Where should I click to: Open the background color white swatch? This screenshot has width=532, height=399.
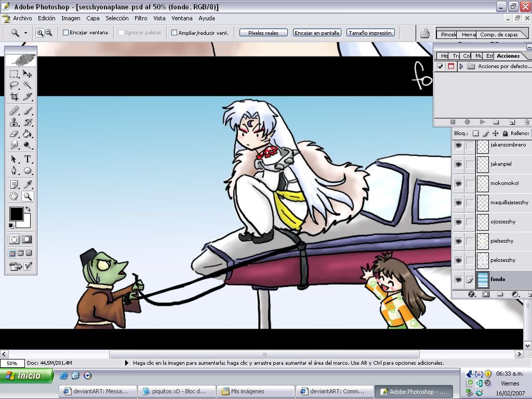pos(26,223)
